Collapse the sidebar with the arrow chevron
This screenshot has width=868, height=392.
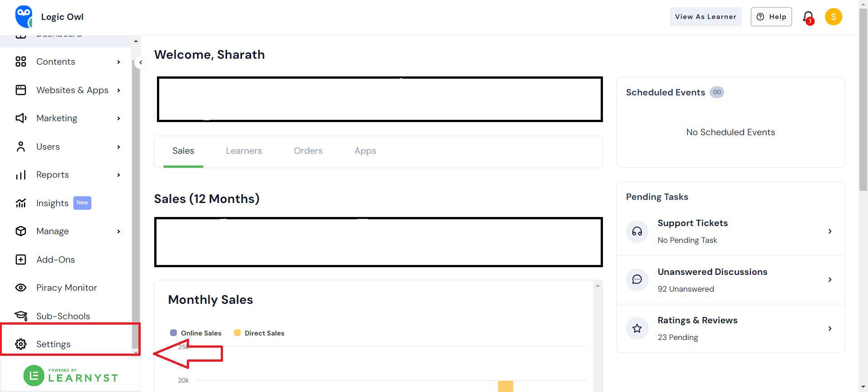click(141, 62)
